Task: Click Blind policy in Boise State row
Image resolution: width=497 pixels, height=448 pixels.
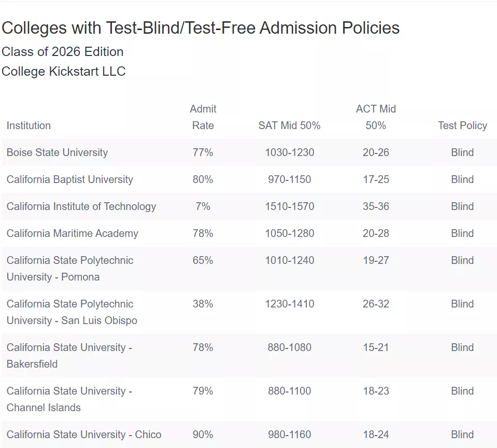Action: tap(462, 152)
